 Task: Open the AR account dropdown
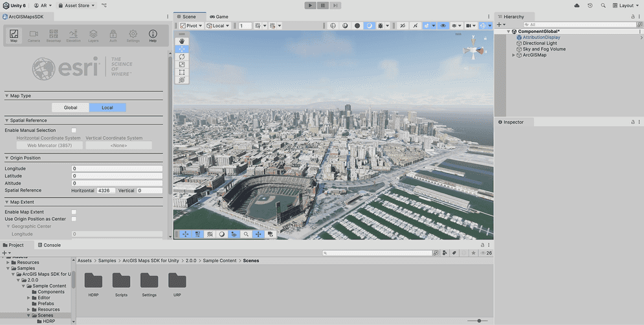tap(43, 5)
